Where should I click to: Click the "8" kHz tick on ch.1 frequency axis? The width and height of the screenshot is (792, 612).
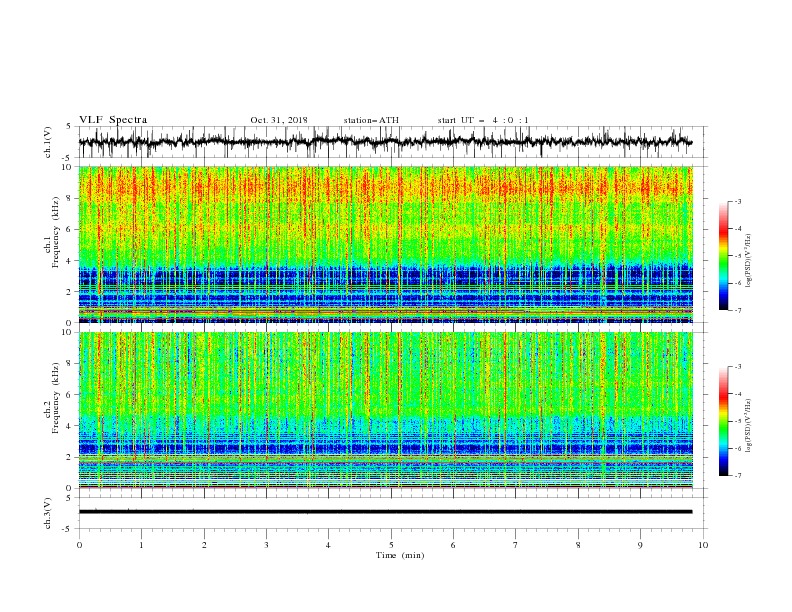(x=70, y=198)
